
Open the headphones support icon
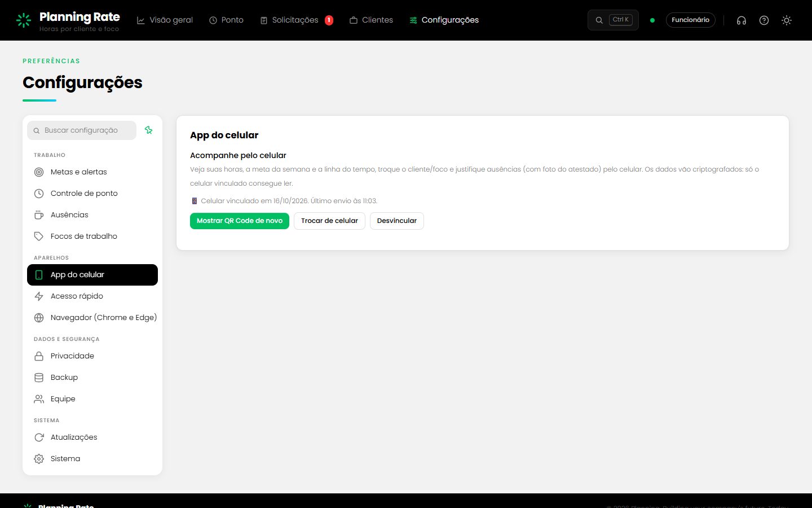(x=742, y=20)
